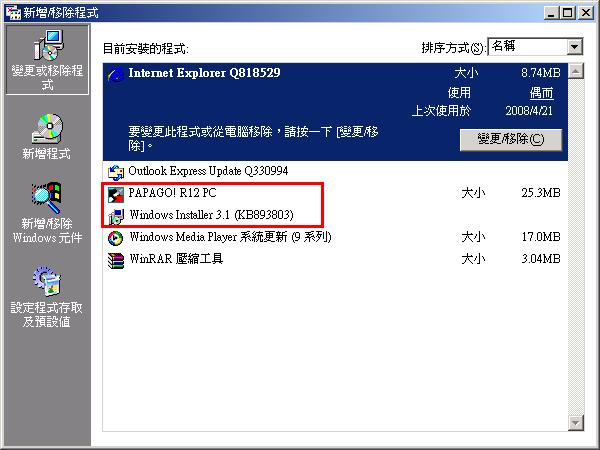Image resolution: width=600 pixels, height=450 pixels.
Task: Open 新增/移除 Windows 元件 icon
Action: point(47,197)
